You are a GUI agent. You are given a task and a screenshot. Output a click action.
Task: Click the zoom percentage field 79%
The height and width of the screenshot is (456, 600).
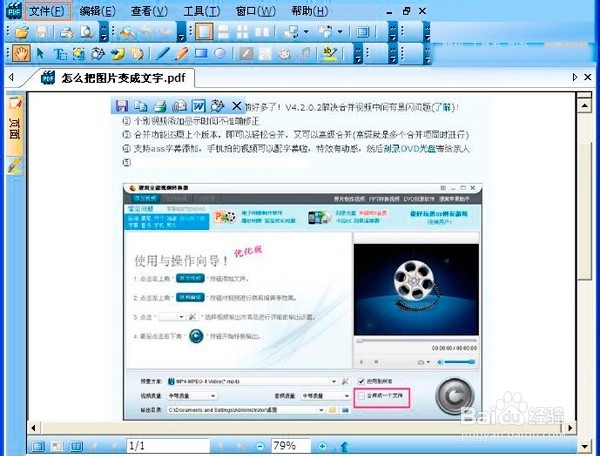coord(290,446)
